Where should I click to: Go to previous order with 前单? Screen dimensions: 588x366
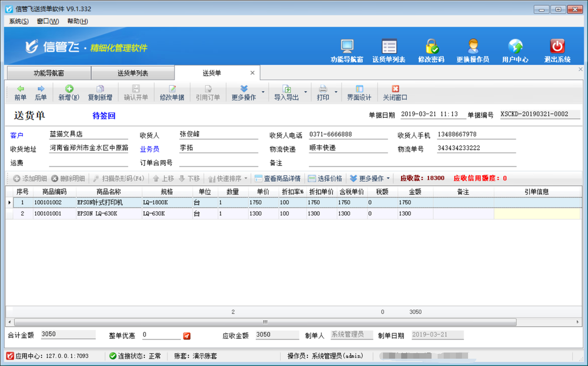point(21,93)
